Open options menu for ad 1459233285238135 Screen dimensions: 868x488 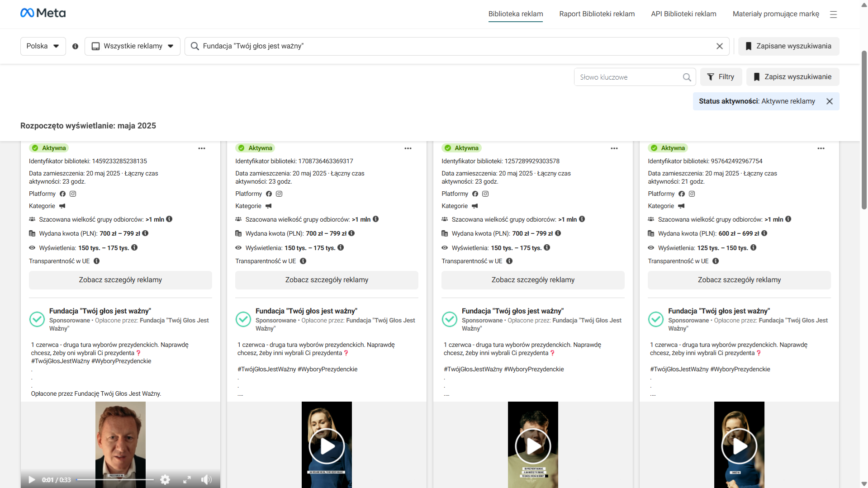coord(202,148)
